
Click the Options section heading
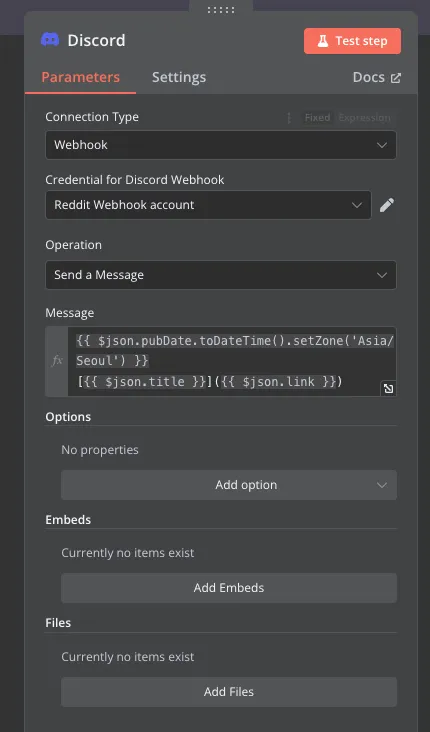point(68,417)
